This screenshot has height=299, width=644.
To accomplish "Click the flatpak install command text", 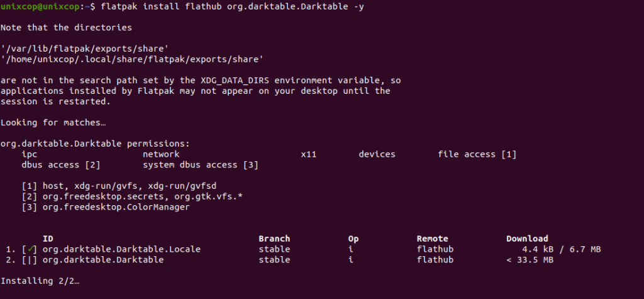I will click(233, 6).
